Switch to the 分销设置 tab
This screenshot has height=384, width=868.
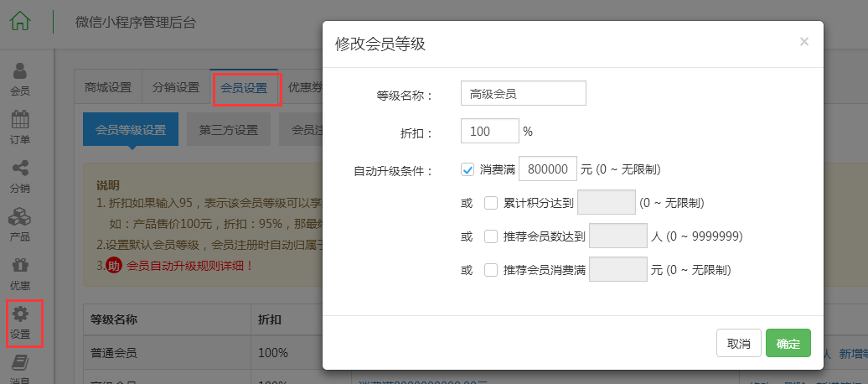pos(176,87)
